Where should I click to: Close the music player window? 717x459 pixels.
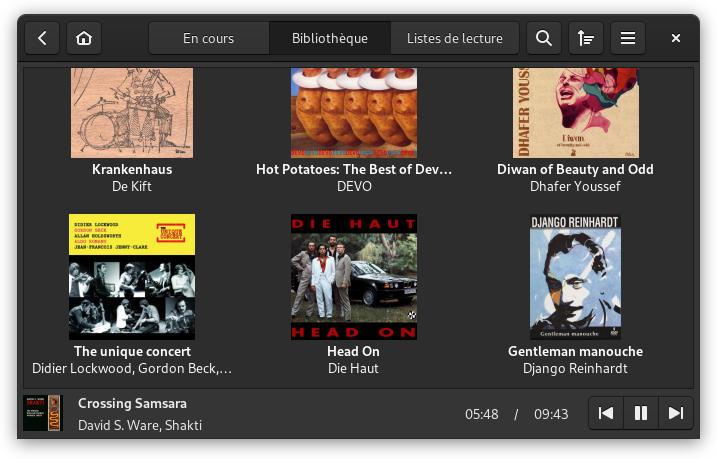[676, 38]
